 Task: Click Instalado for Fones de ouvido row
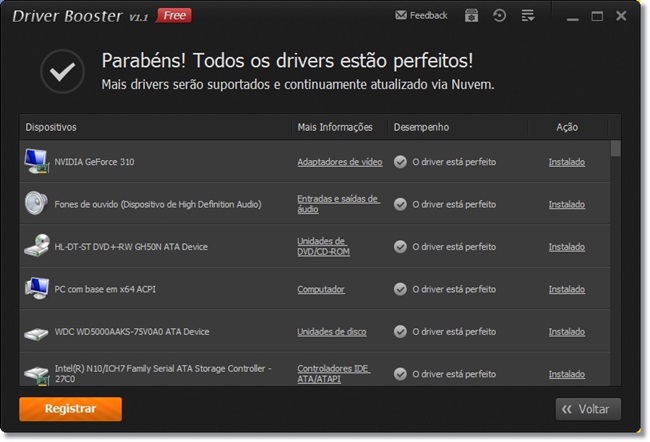[567, 204]
